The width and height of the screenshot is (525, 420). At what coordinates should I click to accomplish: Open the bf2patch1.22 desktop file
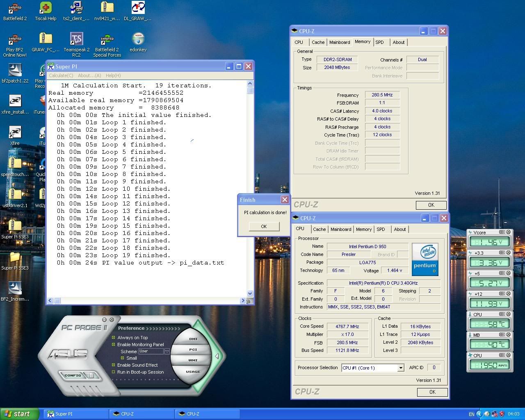tap(15, 73)
